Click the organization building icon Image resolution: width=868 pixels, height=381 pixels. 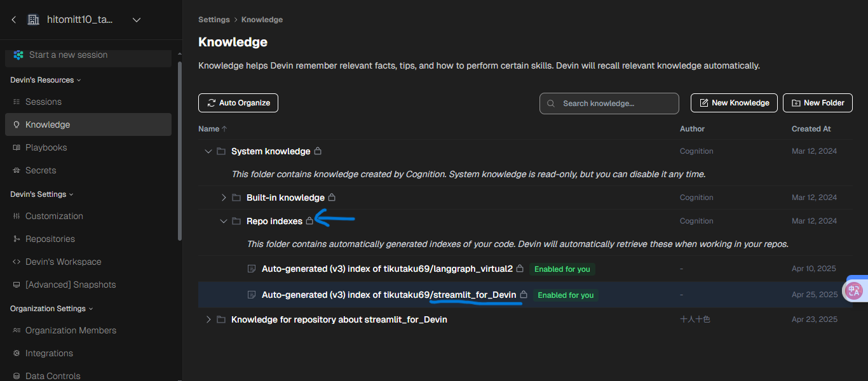pyautogui.click(x=33, y=20)
